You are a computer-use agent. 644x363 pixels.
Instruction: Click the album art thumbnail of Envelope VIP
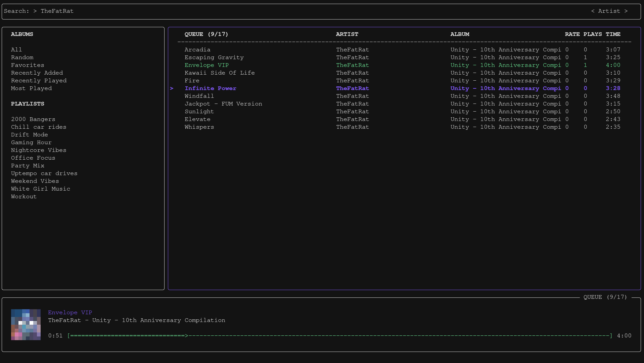click(x=26, y=325)
